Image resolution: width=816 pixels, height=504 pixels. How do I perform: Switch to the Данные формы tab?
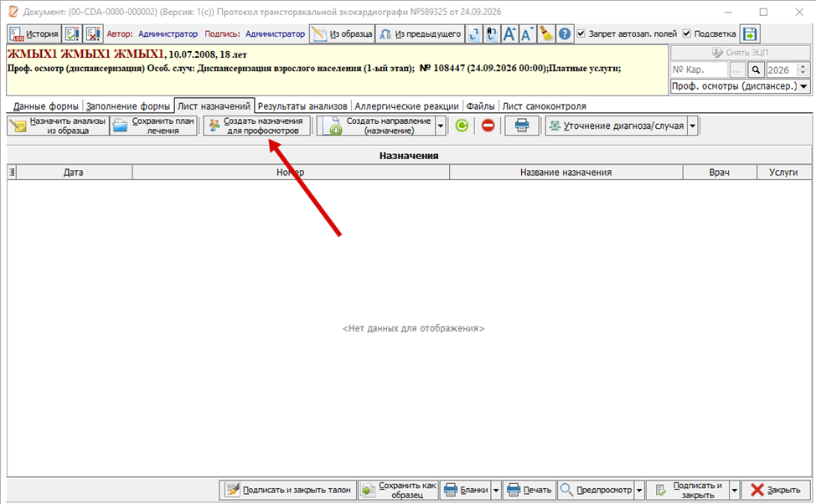tap(46, 106)
